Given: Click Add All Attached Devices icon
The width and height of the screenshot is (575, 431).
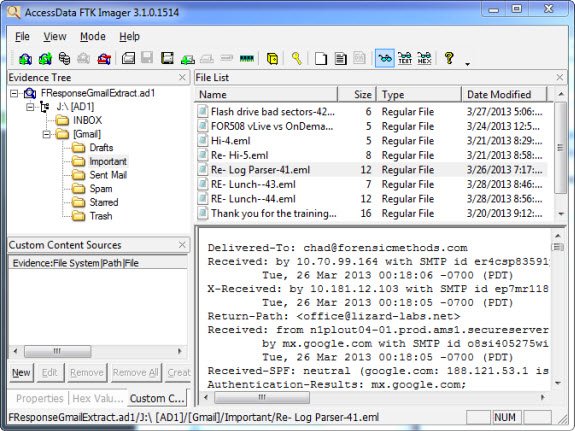Looking at the screenshot, I should point(45,58).
